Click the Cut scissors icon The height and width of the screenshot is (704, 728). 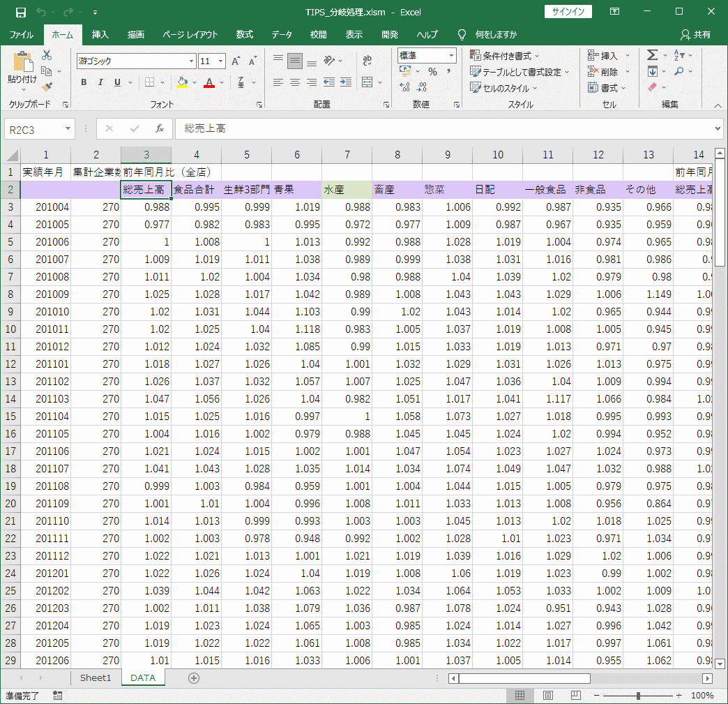click(x=47, y=55)
